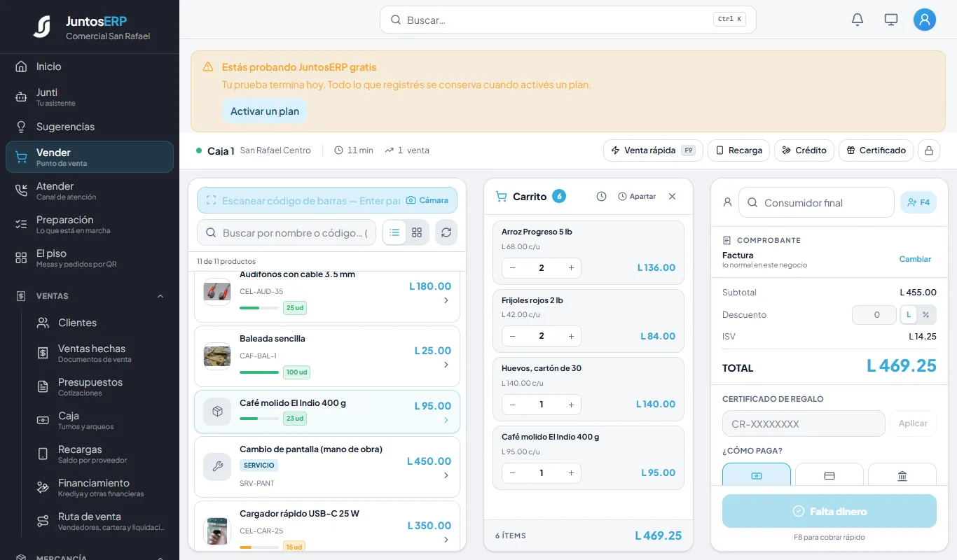Screen dimensions: 957x560
Task: Select bank transfer payment method
Action: pyautogui.click(x=902, y=475)
